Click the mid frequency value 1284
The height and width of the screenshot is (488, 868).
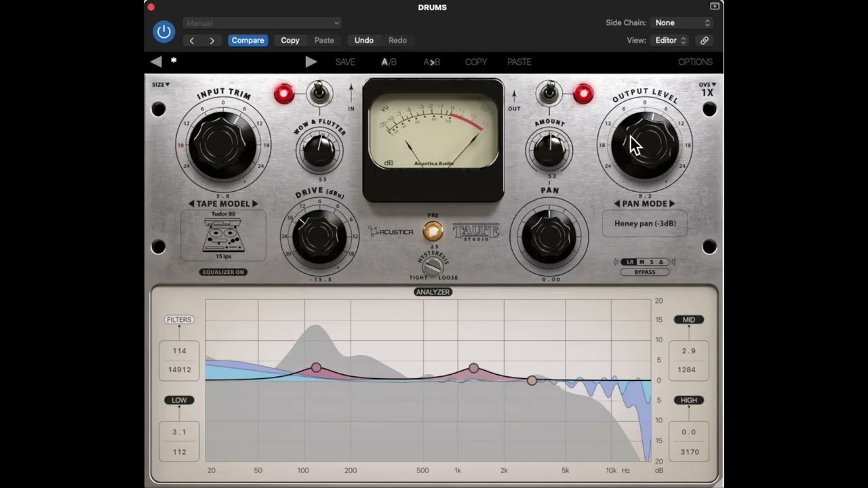click(688, 369)
